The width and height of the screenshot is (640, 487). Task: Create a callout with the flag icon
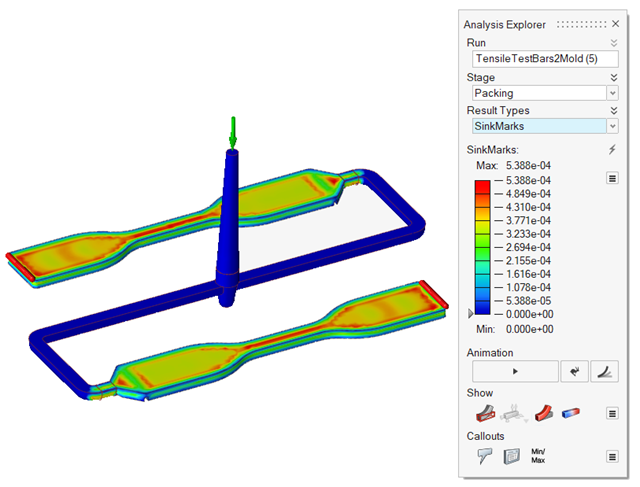coord(484,455)
